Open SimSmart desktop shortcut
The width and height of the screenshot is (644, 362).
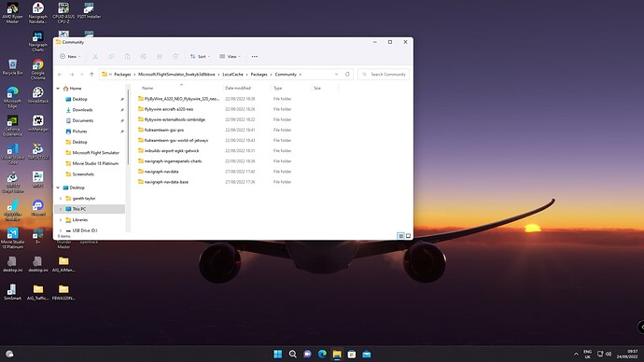(13, 292)
